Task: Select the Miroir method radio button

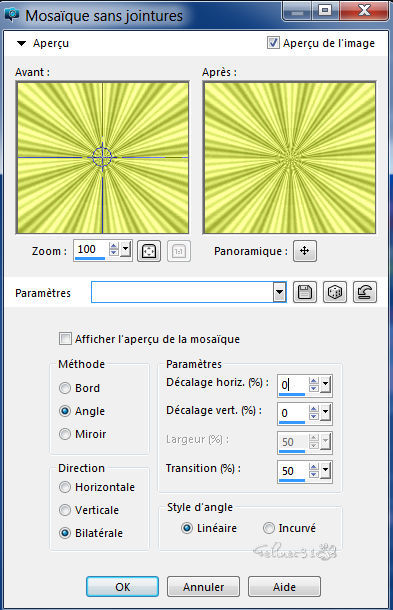Action: click(x=65, y=434)
